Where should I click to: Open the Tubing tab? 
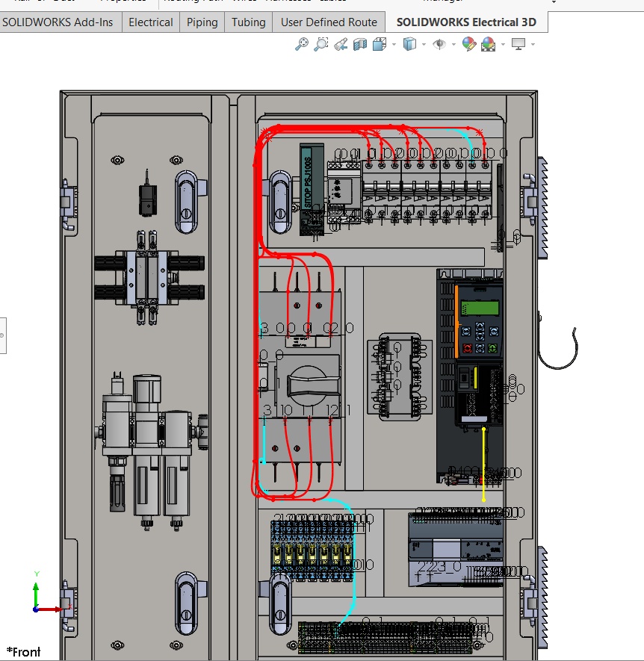coord(248,22)
